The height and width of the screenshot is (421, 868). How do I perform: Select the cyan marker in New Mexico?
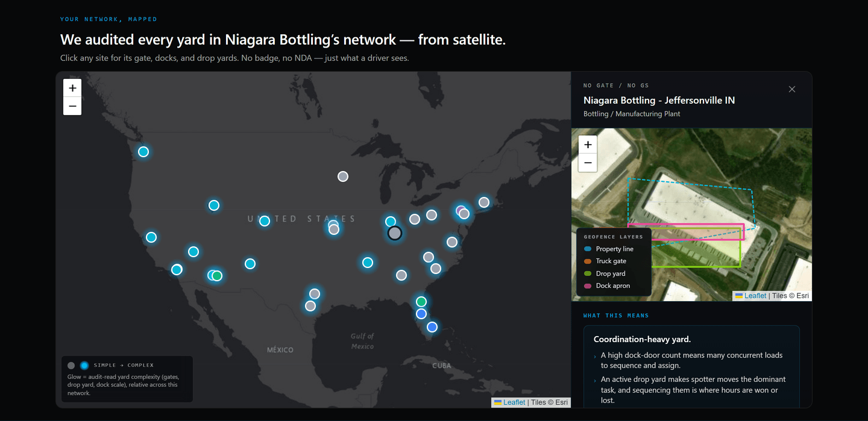point(250,264)
